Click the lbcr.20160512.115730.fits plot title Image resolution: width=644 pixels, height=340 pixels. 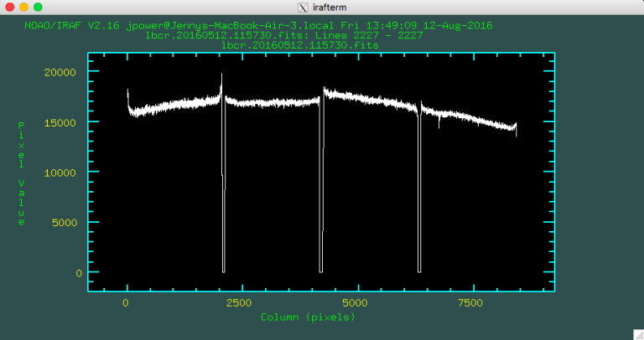300,45
